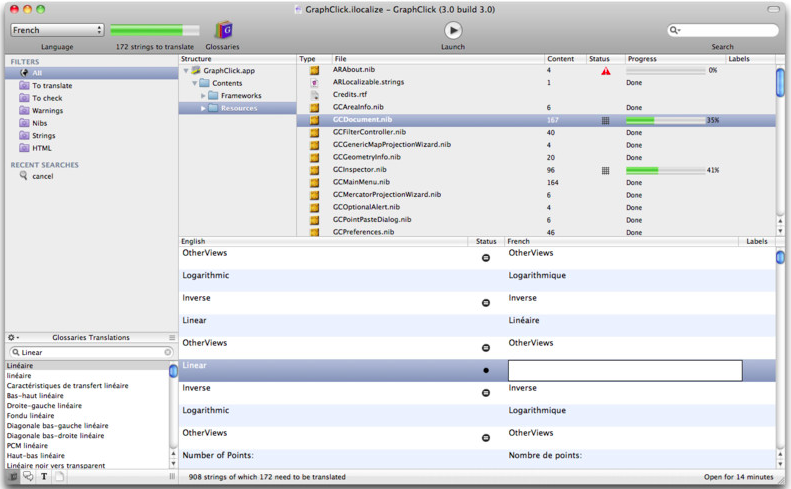This screenshot has height=489, width=791.
Task: Open the Glossaries toolbar icon
Action: 223,31
